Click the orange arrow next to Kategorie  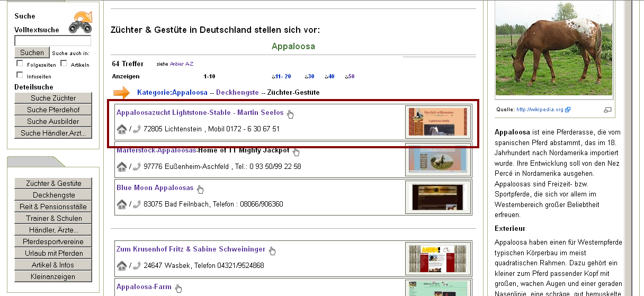[122, 93]
